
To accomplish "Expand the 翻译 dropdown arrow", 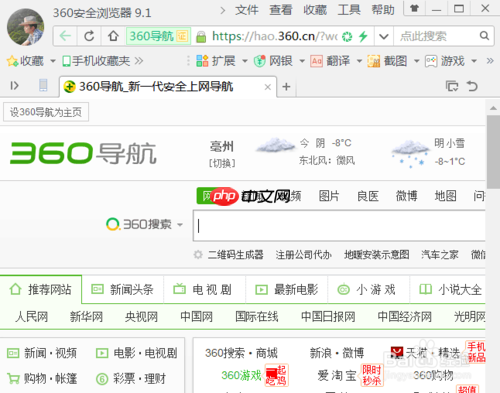I will 359,61.
